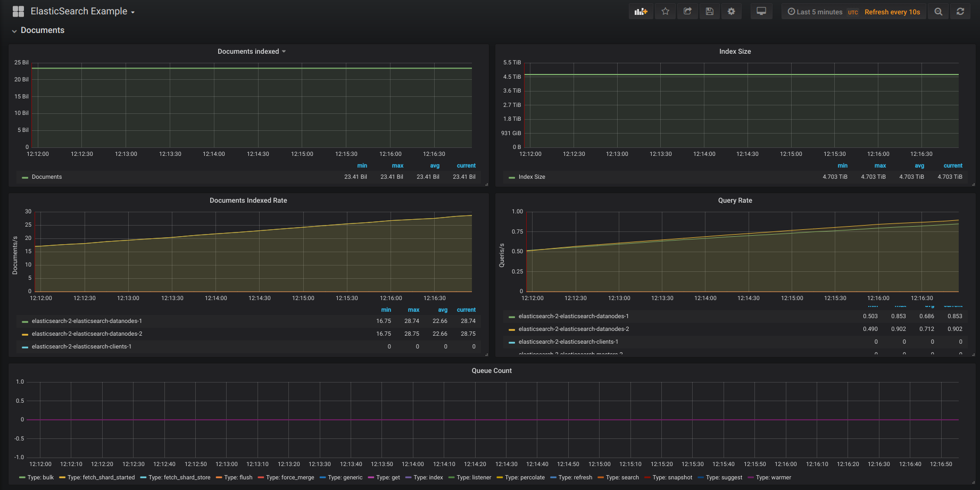Screen dimensions: 980x490
Task: Click the Add panel icon
Action: pyautogui.click(x=641, y=12)
